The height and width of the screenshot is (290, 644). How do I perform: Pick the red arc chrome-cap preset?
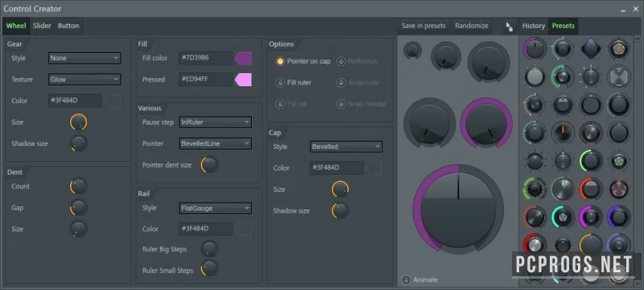pyautogui.click(x=535, y=244)
